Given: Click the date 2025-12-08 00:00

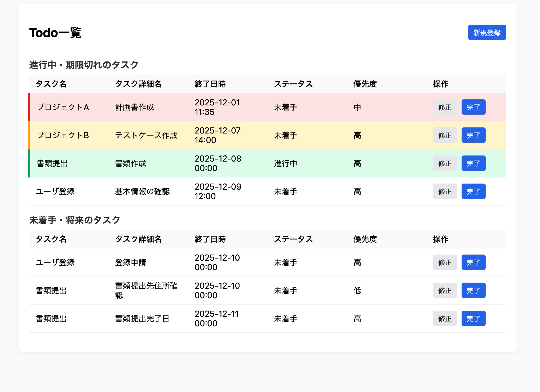Looking at the screenshot, I should (x=218, y=163).
